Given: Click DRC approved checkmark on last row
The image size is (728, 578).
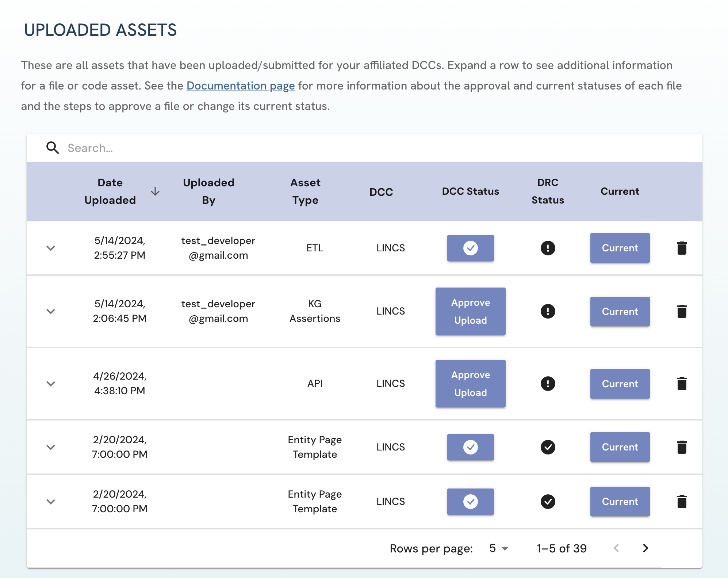Looking at the screenshot, I should coord(548,501).
